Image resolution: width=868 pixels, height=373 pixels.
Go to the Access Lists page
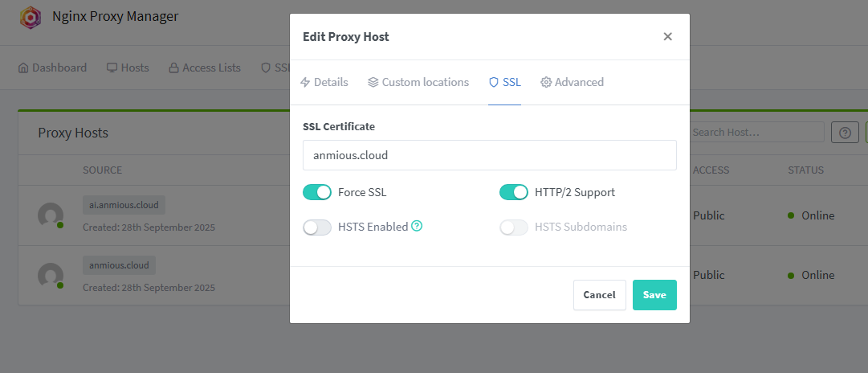pos(204,68)
